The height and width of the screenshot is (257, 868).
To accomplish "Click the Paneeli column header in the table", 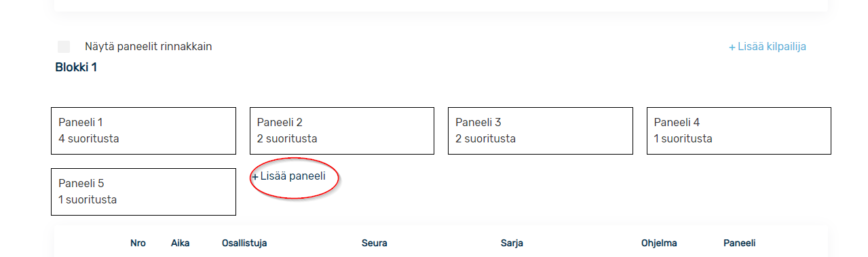I will 740,243.
